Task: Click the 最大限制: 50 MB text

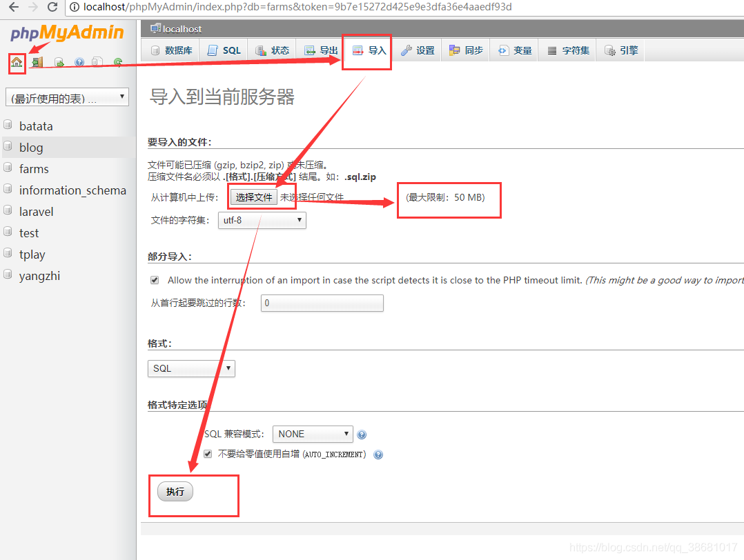Action: coord(446,197)
